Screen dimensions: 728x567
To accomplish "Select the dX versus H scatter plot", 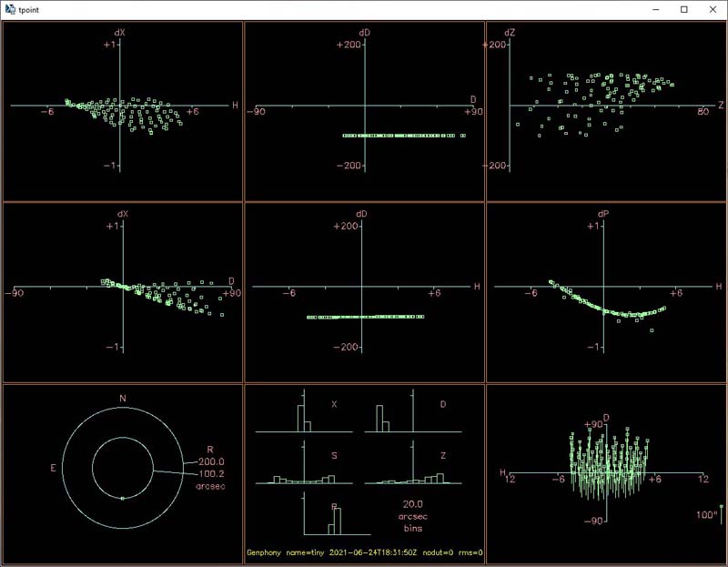I will (x=123, y=110).
